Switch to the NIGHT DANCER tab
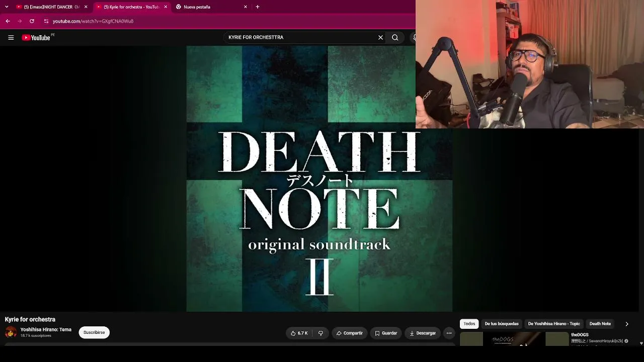 pos(51,7)
